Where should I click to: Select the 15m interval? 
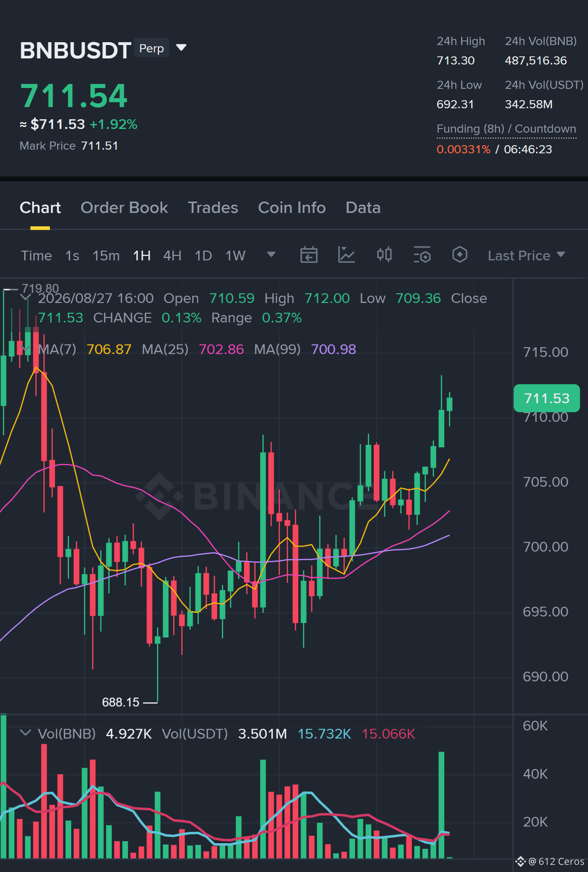[x=106, y=256]
